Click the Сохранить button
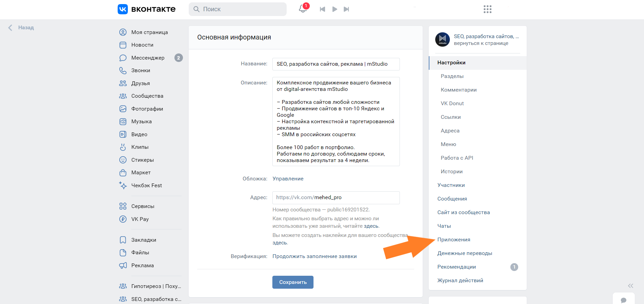Viewport: 644px width, 304px height. pos(293,282)
